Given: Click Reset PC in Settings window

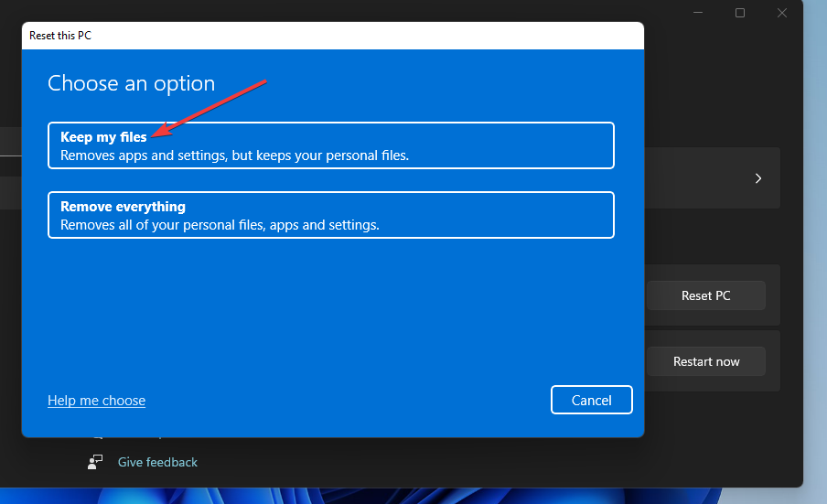Looking at the screenshot, I should [705, 295].
